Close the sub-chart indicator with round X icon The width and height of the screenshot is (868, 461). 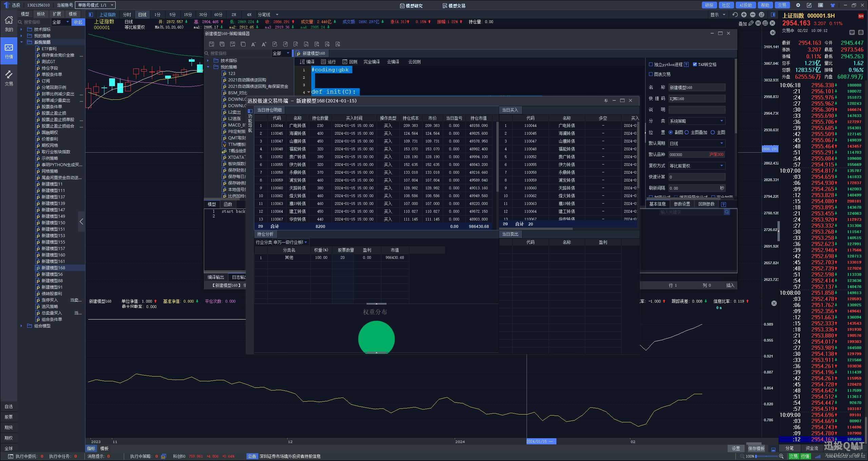coord(774,303)
